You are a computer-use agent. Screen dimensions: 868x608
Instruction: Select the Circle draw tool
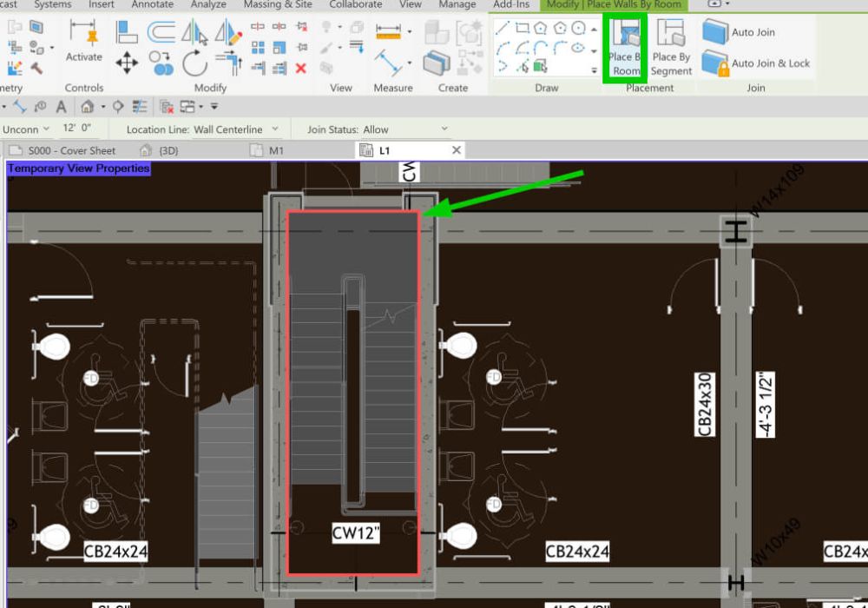(579, 28)
